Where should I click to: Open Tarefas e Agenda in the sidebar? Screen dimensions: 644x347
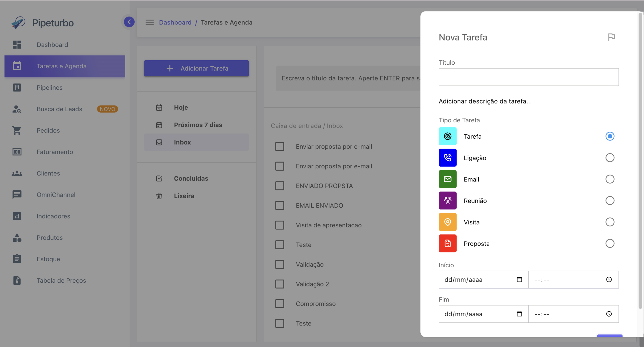[65, 66]
